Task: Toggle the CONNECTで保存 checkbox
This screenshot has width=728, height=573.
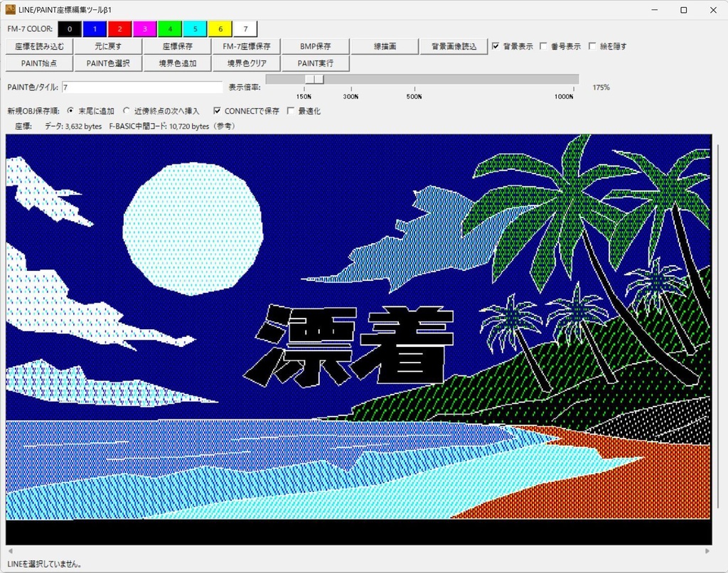Action: point(217,110)
